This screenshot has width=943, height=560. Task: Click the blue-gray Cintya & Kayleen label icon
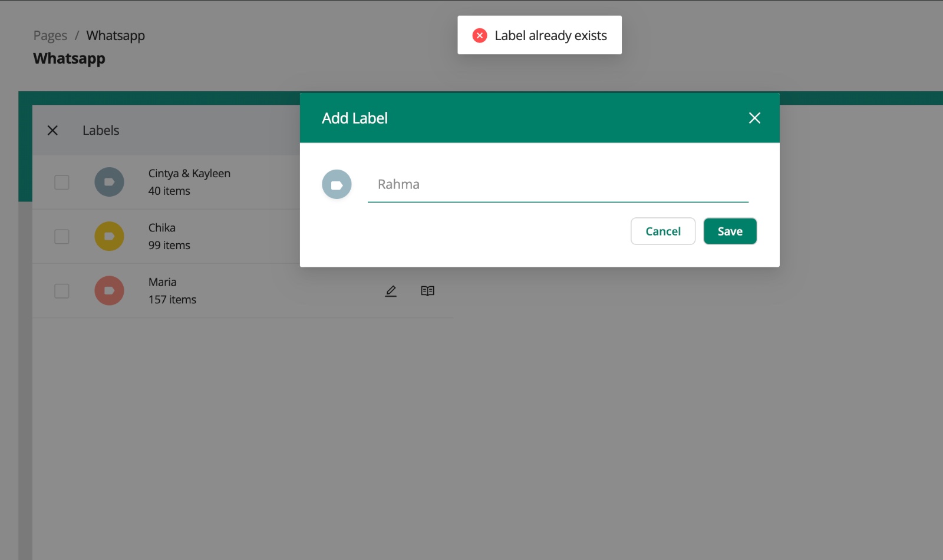(x=109, y=182)
